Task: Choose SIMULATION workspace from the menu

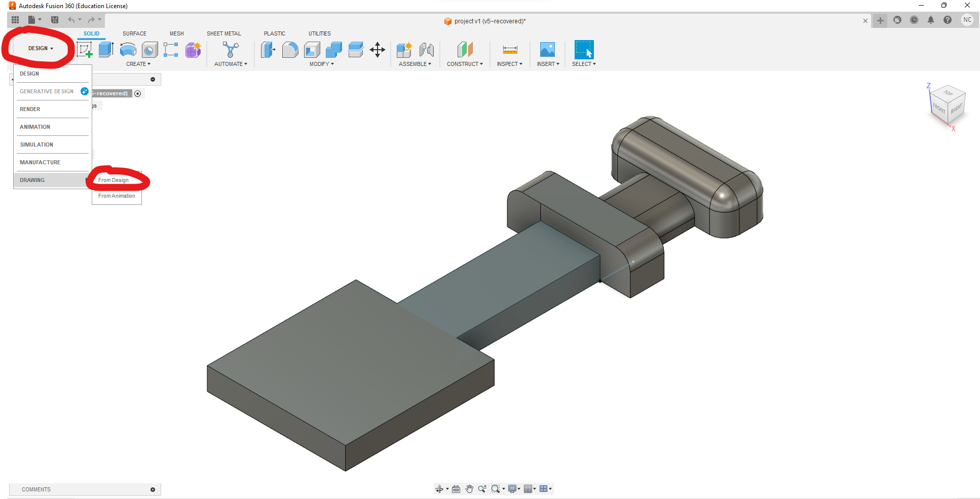Action: tap(52, 145)
